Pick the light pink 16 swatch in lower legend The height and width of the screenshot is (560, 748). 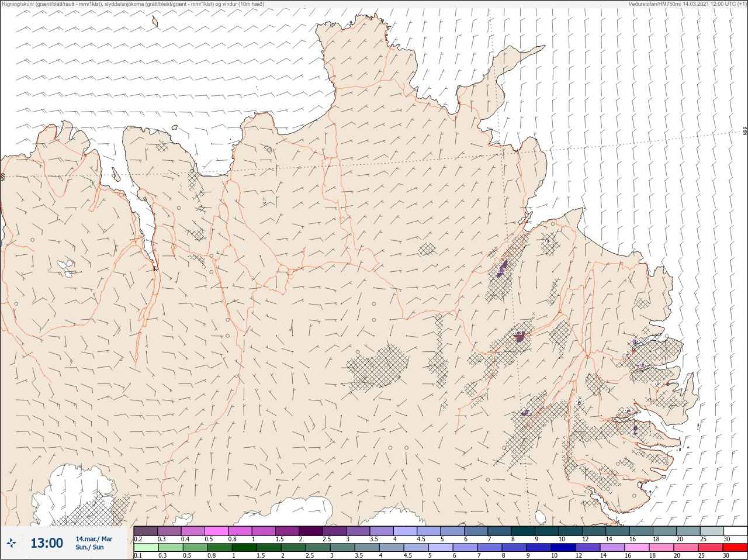coord(637,548)
